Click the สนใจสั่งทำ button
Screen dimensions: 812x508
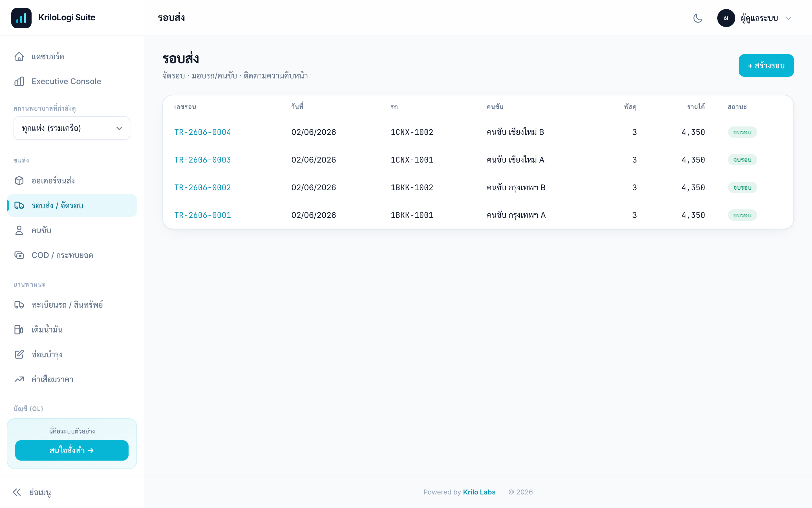pyautogui.click(x=72, y=450)
